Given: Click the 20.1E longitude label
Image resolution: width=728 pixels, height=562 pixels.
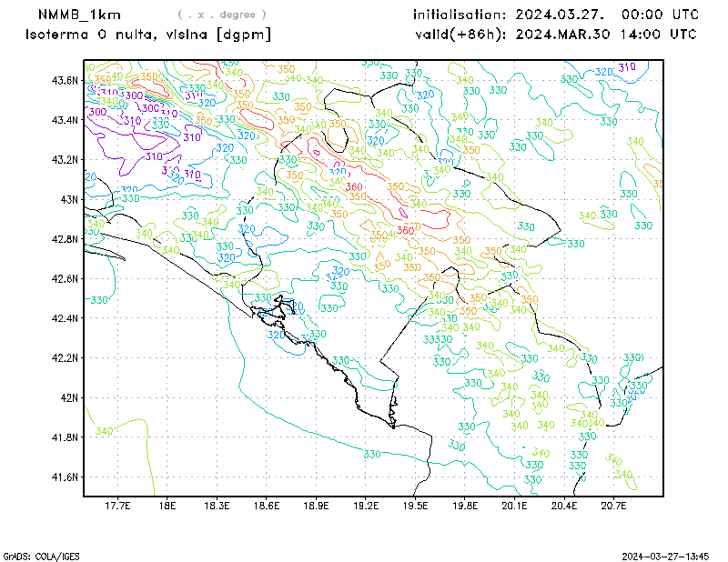Looking at the screenshot, I should 514,506.
